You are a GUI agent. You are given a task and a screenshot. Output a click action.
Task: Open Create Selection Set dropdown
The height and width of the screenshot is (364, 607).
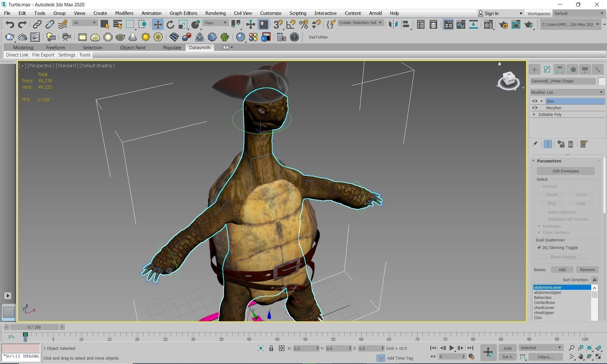360,23
